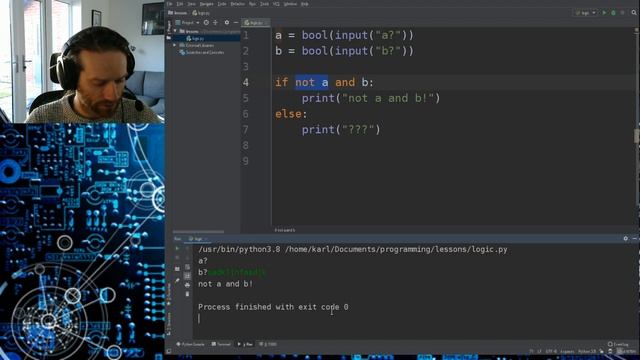Screen dimensions: 640x360
Task: Click line number 9 in gutter
Action: coord(245,161)
